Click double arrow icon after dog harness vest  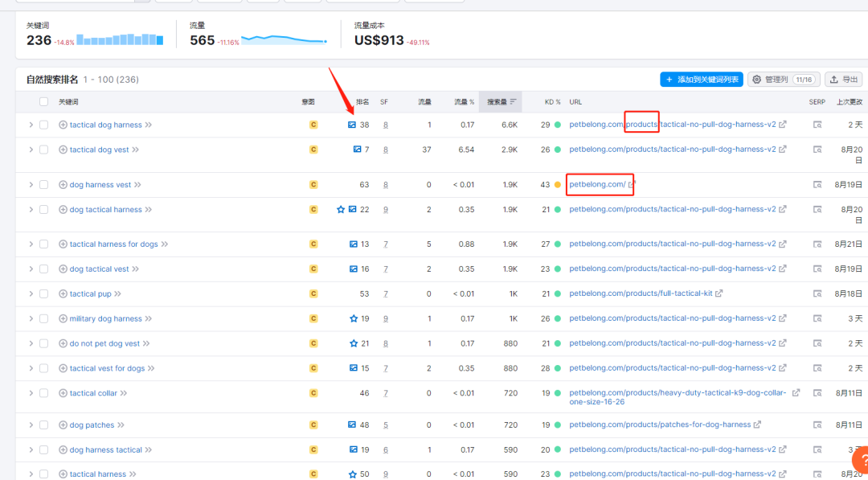tap(137, 185)
